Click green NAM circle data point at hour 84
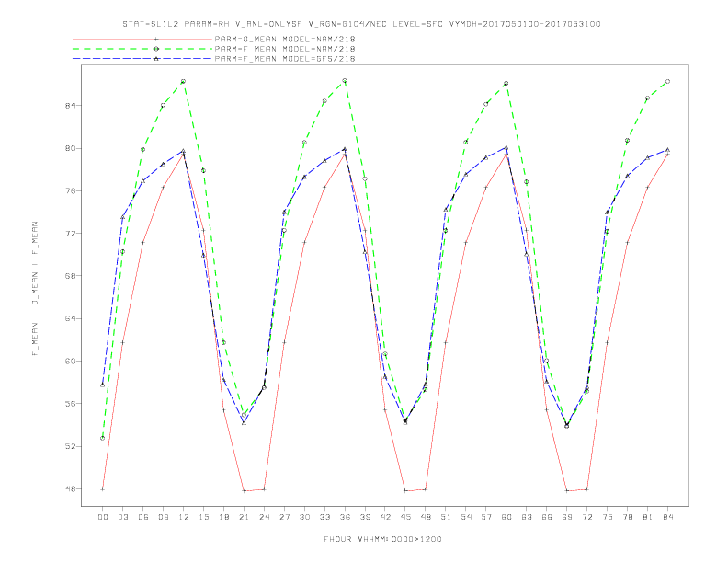728x563 pixels. pyautogui.click(x=667, y=81)
